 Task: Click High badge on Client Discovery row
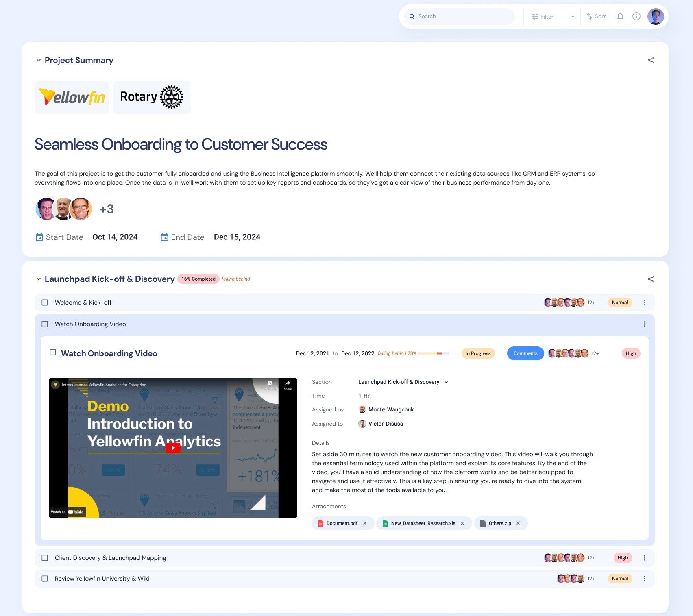click(623, 558)
